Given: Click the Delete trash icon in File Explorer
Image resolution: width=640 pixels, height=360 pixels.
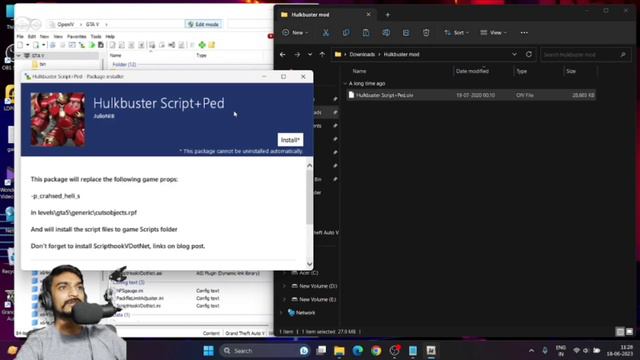Looking at the screenshot, I should tap(426, 33).
